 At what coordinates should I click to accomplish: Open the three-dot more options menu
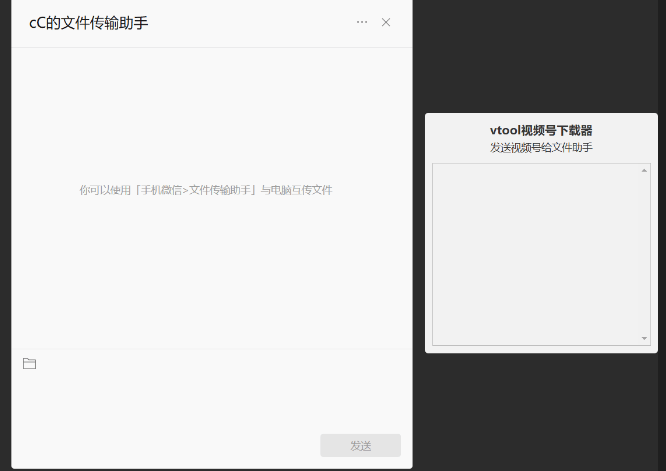362,22
